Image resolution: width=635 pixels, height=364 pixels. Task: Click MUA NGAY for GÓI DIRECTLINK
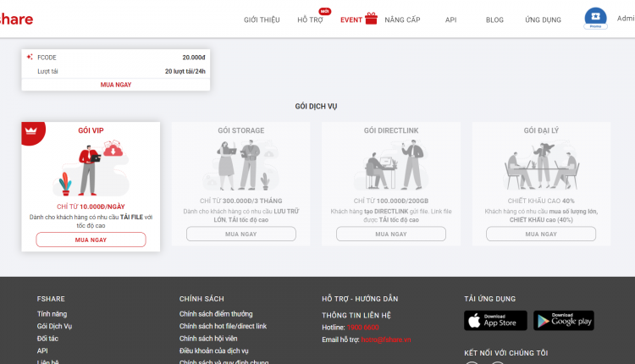(391, 234)
